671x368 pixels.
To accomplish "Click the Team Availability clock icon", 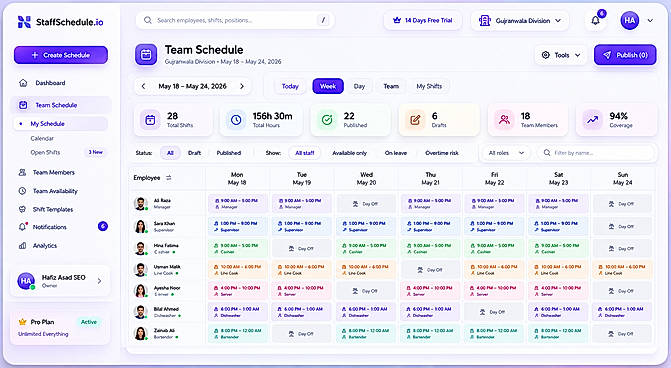I will 23,191.
